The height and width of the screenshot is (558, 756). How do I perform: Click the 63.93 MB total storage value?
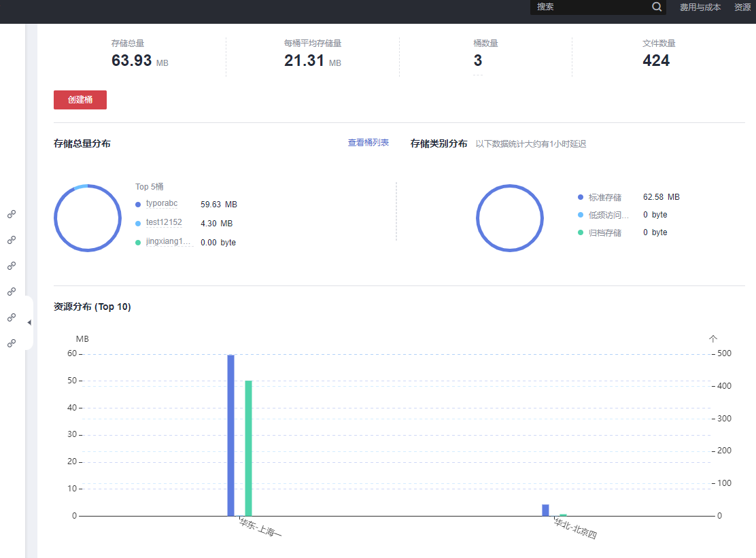140,60
